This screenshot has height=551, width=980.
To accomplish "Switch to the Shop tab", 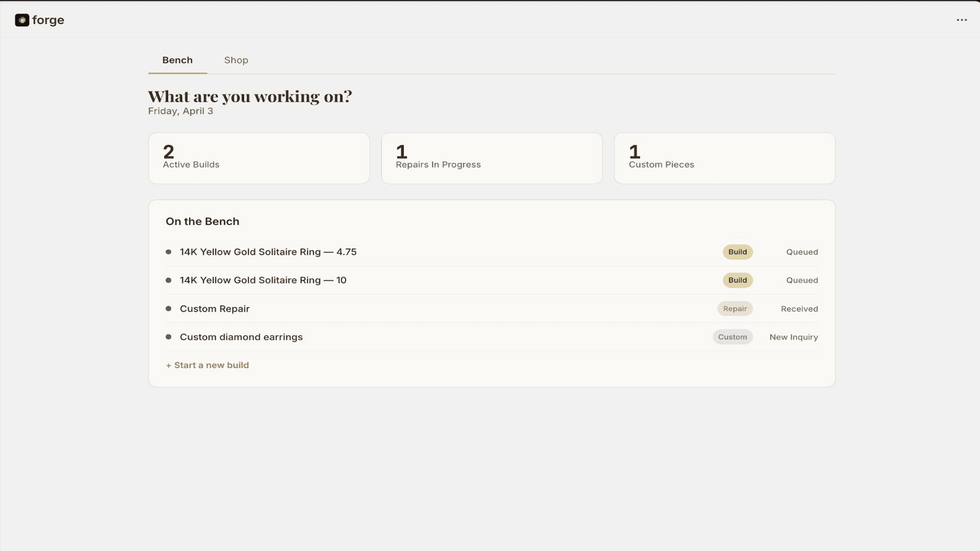I will (x=236, y=60).
